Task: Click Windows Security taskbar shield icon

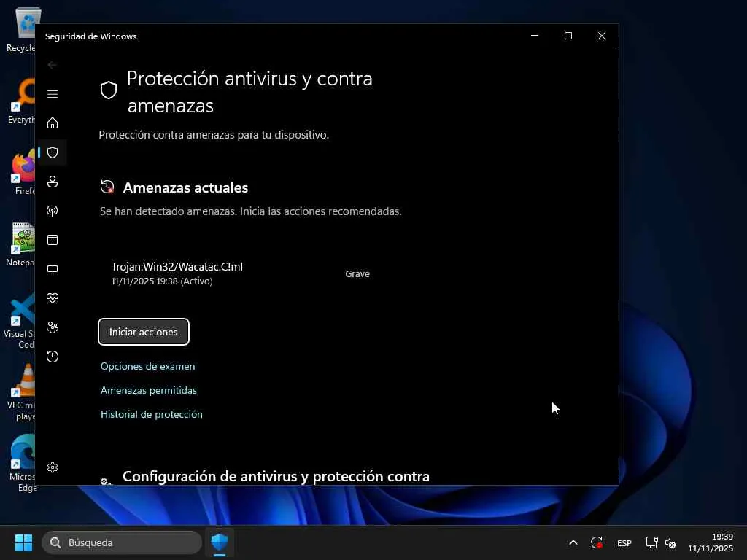Action: [220, 542]
